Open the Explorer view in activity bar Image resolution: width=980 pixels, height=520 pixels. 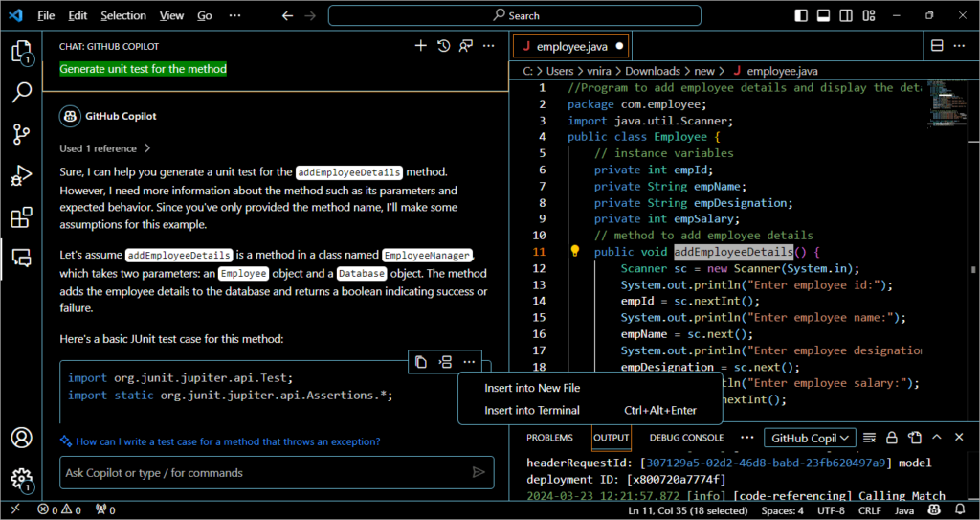click(21, 52)
